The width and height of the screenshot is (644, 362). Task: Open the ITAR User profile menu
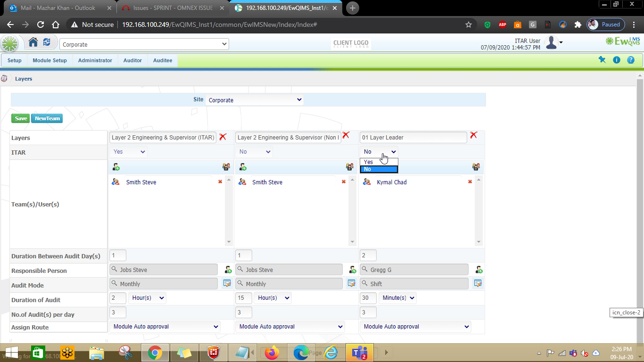[553, 43]
